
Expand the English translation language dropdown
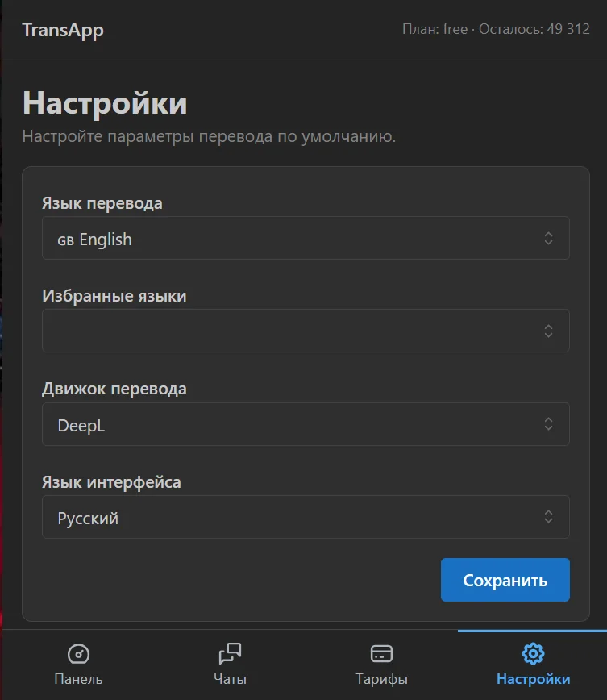[306, 238]
